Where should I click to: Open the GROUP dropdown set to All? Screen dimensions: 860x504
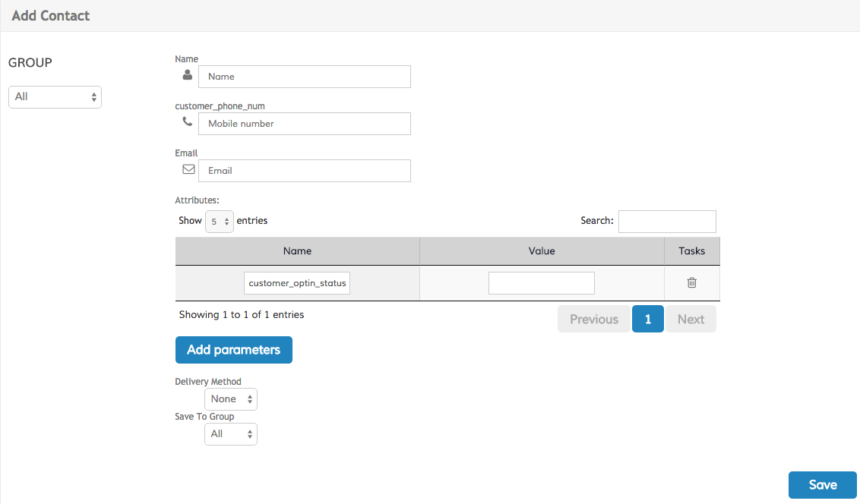55,96
